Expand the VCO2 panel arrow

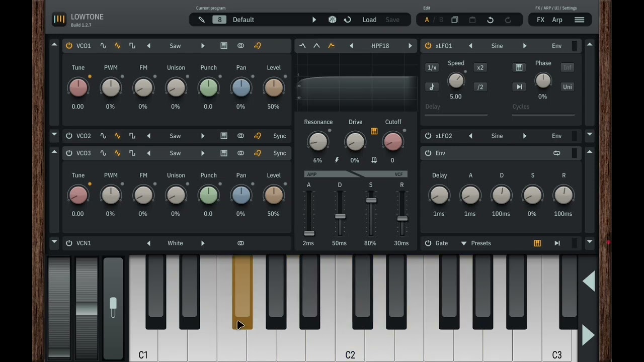[x=54, y=135]
